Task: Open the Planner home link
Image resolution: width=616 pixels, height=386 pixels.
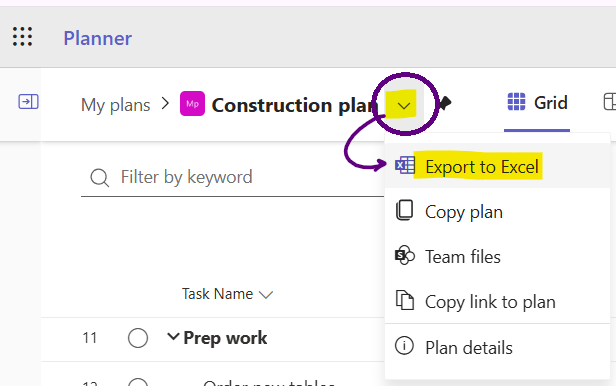Action: coord(97,38)
